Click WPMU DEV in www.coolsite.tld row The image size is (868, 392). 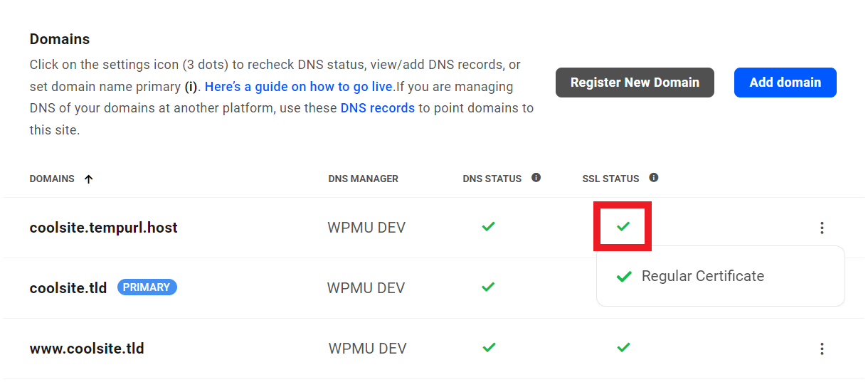[x=367, y=349]
